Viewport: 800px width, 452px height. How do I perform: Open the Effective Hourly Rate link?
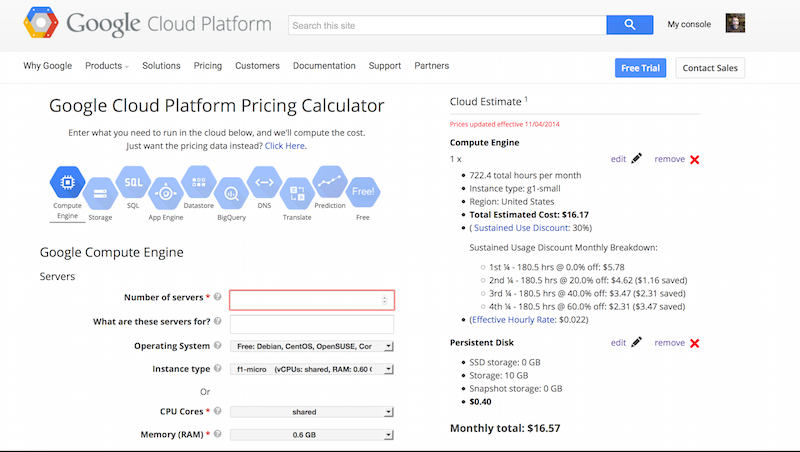tap(513, 319)
